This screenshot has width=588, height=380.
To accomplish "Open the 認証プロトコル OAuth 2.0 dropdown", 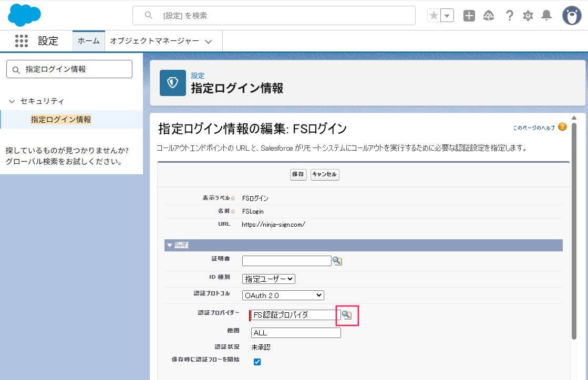I will [x=283, y=295].
